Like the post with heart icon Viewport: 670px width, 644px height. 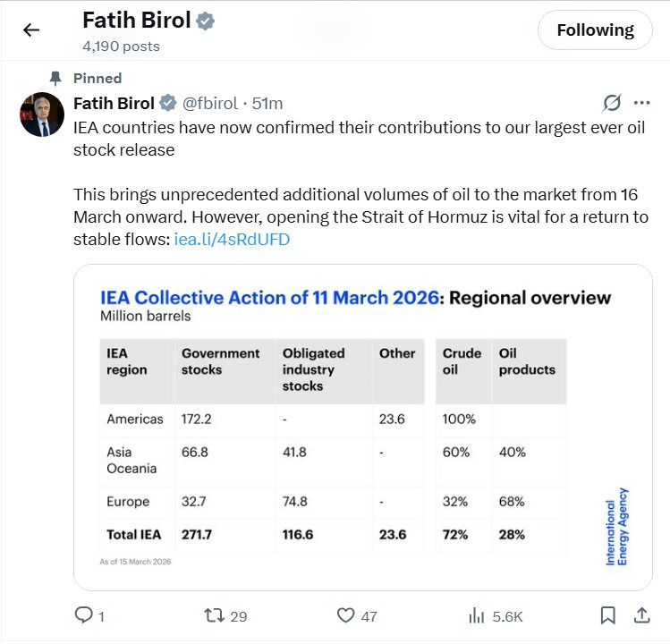point(346,615)
